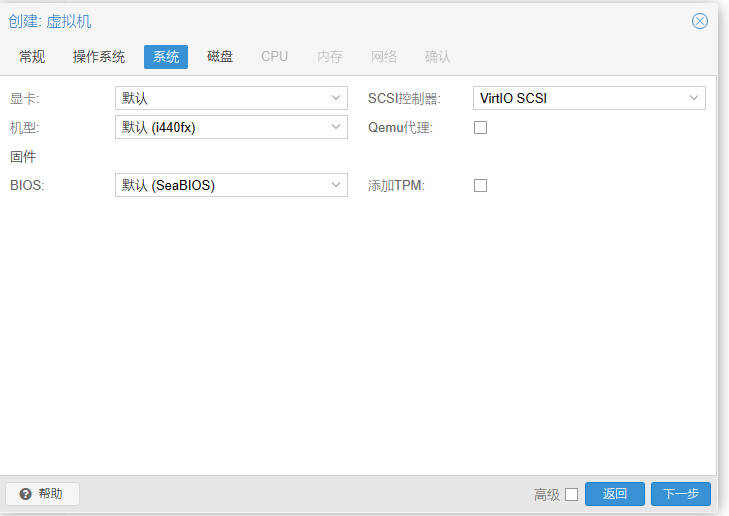Screen dimensions: 729x516
Task: Click the SCSI控制器 label
Action: pos(404,99)
